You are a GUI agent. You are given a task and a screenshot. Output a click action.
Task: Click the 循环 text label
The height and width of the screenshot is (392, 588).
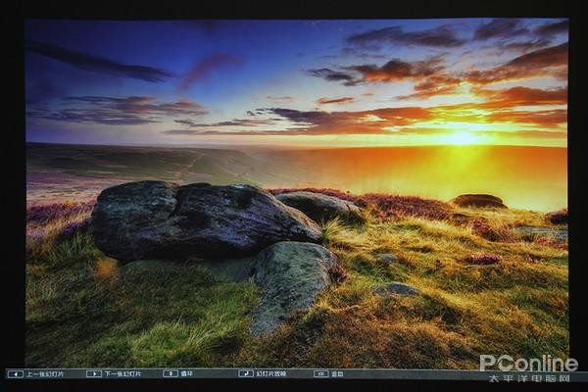(x=186, y=373)
